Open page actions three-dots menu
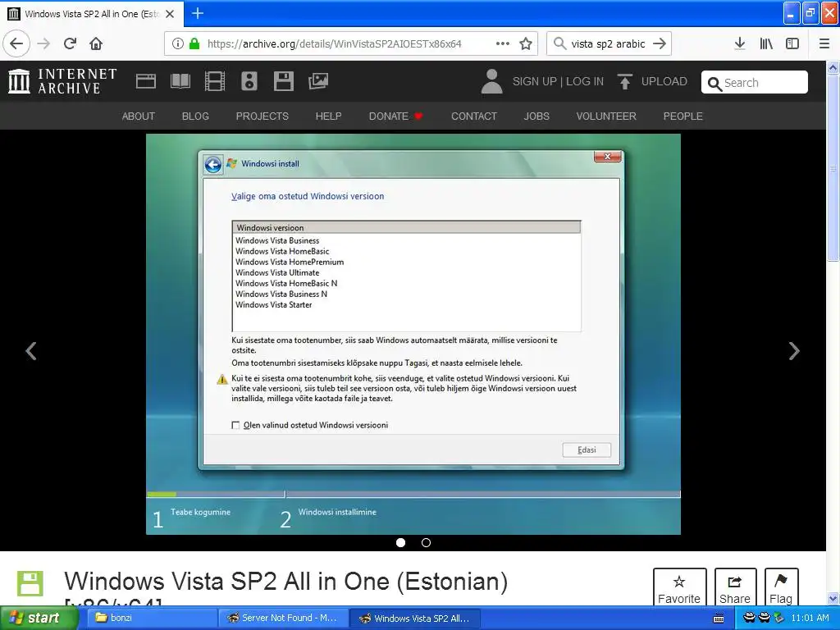Screen dimensions: 840x630 (x=503, y=43)
